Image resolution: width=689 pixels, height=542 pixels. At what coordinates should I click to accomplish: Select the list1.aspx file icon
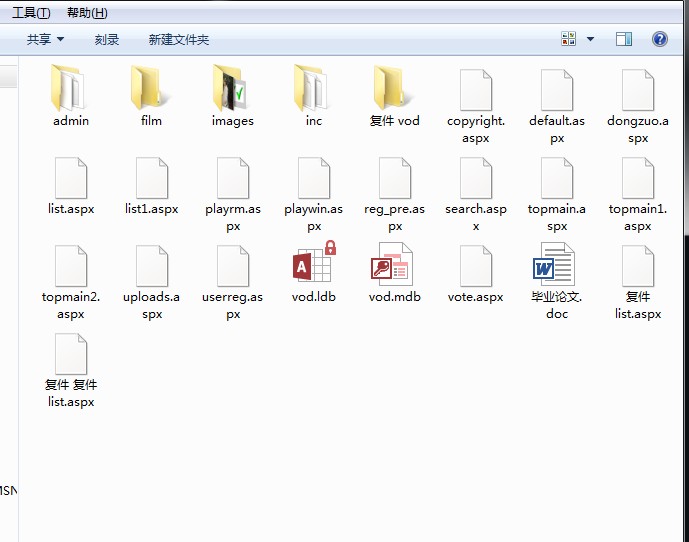(x=152, y=178)
